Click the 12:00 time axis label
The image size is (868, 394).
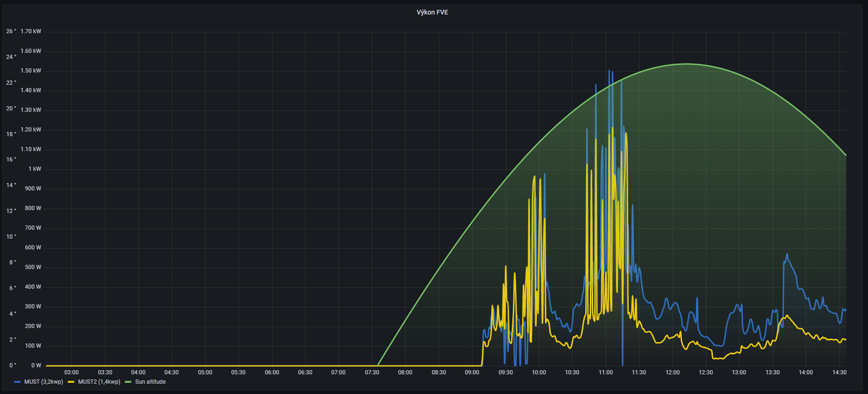tap(672, 372)
